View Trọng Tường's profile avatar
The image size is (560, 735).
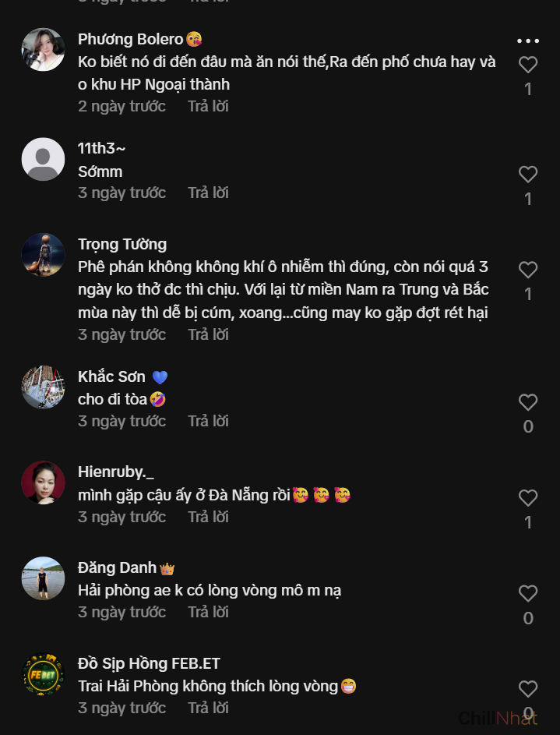point(43,255)
